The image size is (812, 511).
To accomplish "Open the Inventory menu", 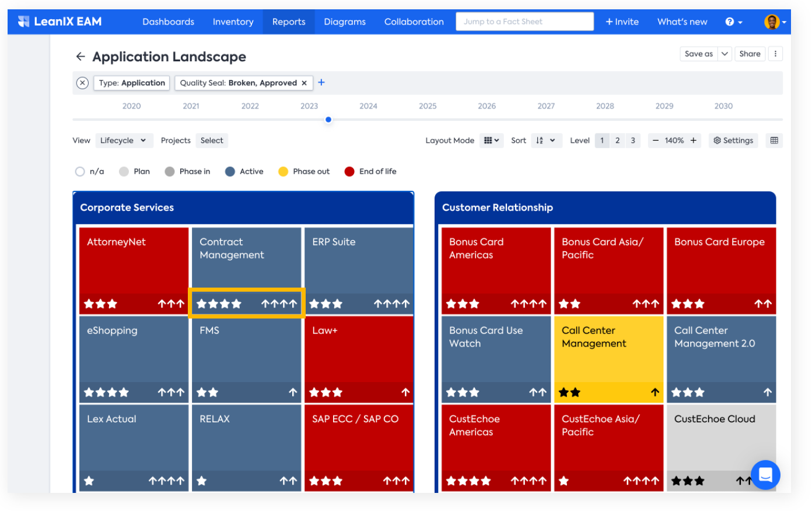I will point(233,22).
